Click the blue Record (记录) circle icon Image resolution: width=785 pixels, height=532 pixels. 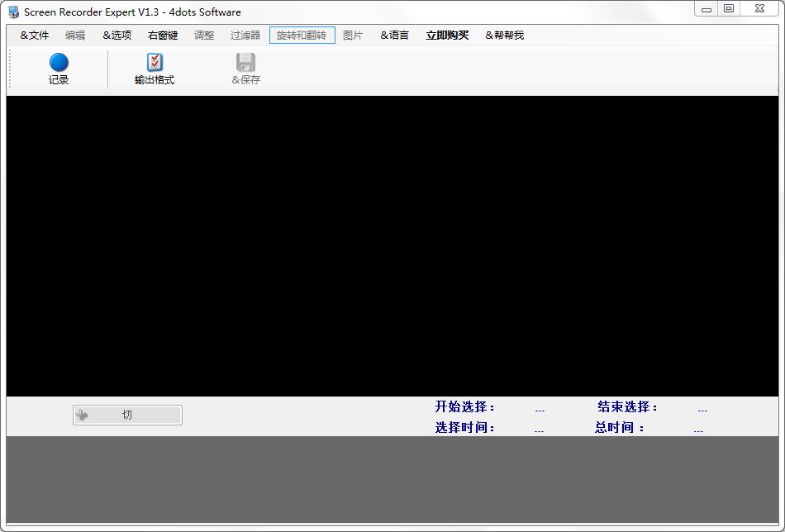pos(59,63)
